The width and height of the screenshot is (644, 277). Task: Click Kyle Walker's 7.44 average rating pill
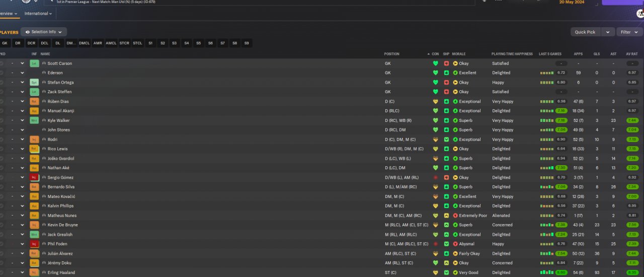[632, 120]
